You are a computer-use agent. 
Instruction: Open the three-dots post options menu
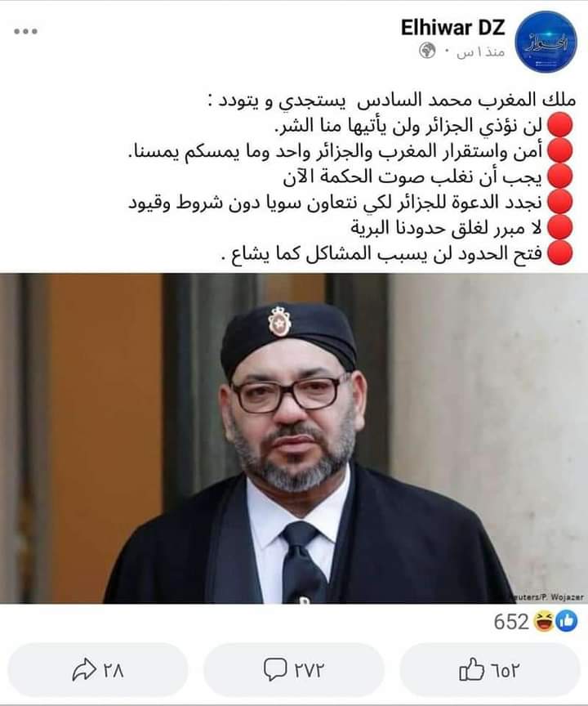tap(25, 31)
